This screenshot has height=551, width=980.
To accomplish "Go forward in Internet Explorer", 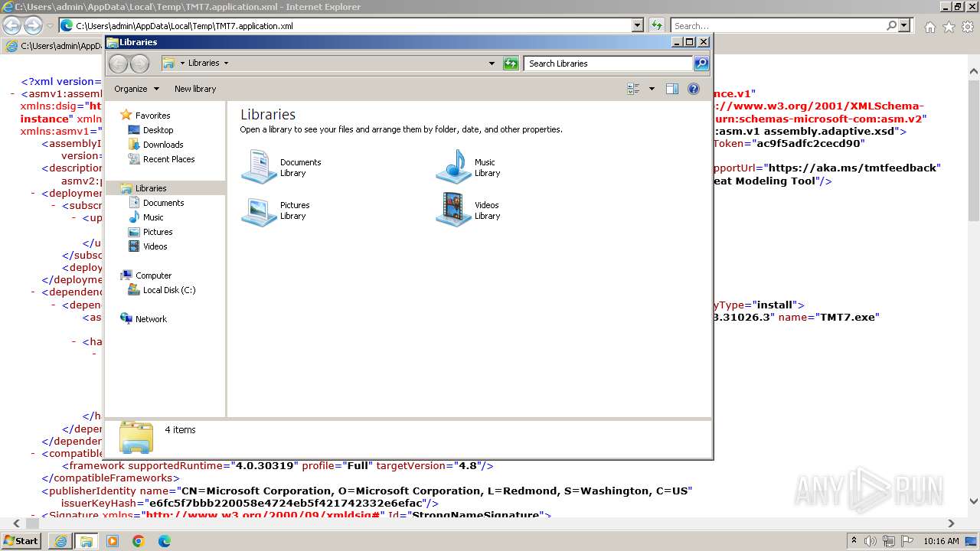I will click(x=33, y=26).
